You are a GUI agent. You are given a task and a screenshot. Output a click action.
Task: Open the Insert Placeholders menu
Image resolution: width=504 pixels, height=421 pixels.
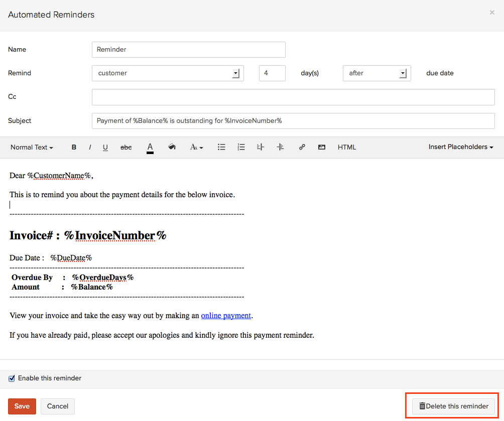coord(460,147)
